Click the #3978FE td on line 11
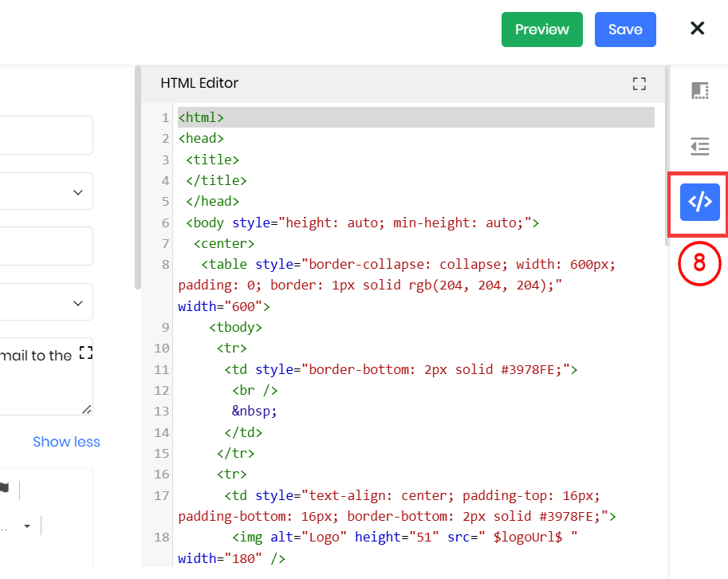 [400, 369]
